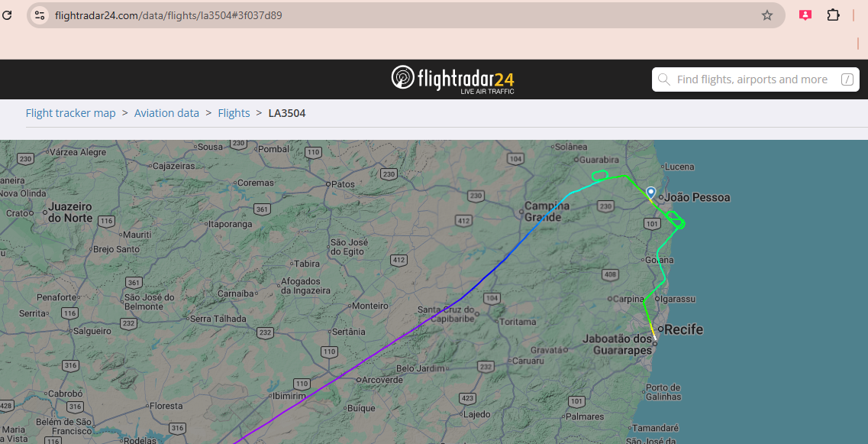Select the João Pessoa airport pin marker
Image resolution: width=868 pixels, height=444 pixels.
pyautogui.click(x=651, y=193)
